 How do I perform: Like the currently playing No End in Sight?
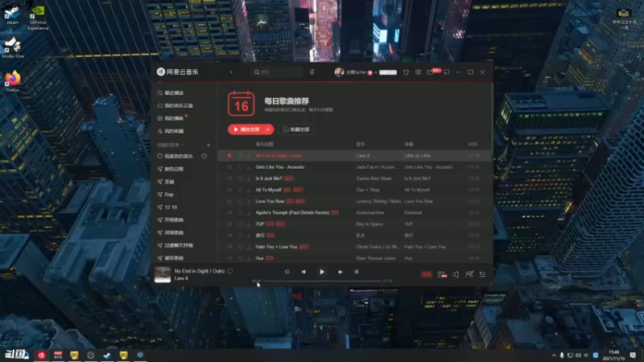click(230, 271)
